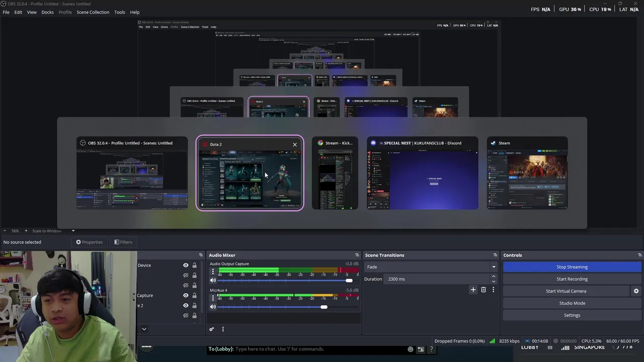Click Start Virtual Camera button

pyautogui.click(x=566, y=291)
